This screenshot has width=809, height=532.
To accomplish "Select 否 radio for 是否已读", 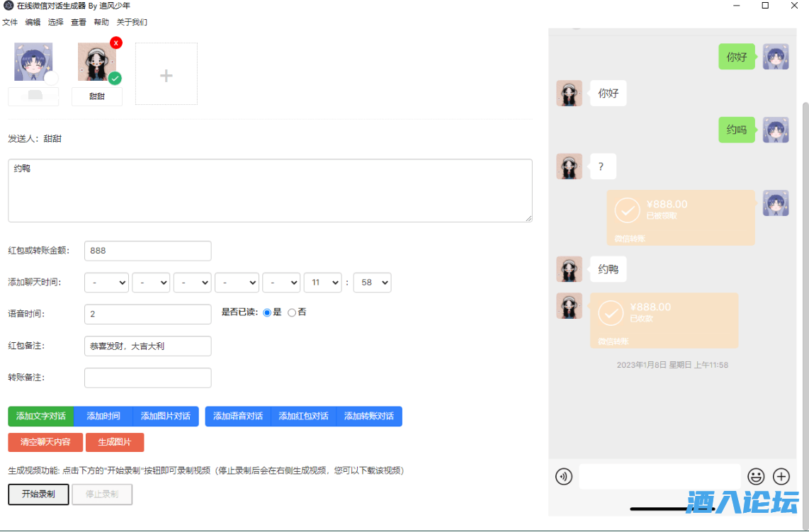I will 292,312.
